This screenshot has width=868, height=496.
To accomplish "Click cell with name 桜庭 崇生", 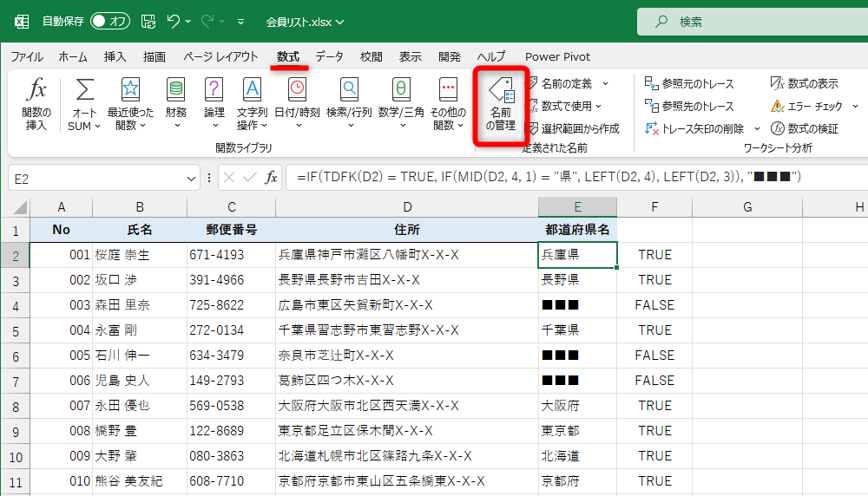I will point(140,255).
